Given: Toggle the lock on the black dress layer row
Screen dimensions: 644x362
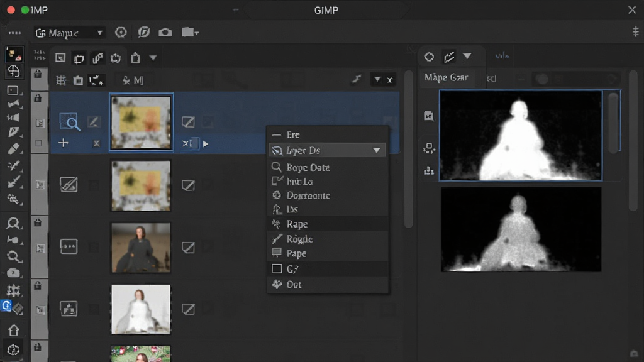Looking at the screenshot, I should click(x=38, y=222).
